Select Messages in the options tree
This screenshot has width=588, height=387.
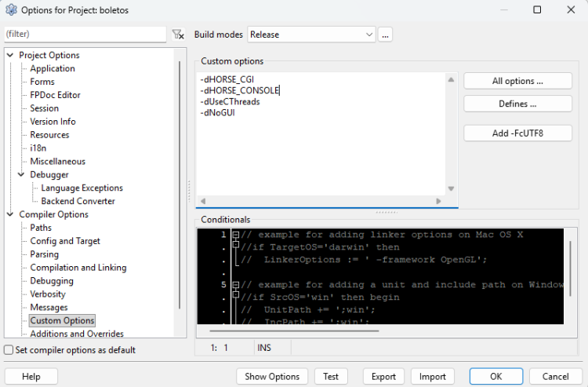tap(49, 308)
